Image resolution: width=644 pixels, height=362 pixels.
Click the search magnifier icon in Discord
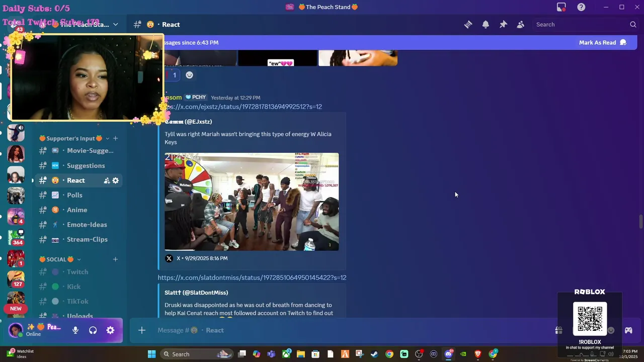pos(633,24)
